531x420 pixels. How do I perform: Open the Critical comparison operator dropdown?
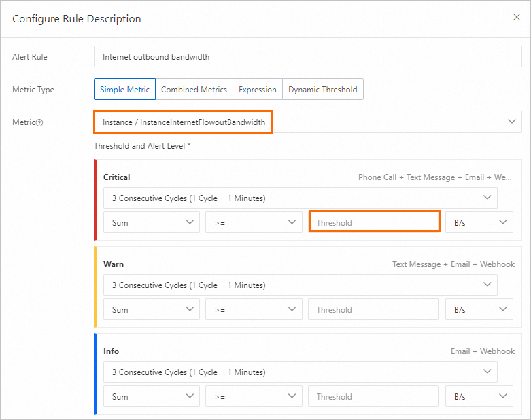click(254, 223)
